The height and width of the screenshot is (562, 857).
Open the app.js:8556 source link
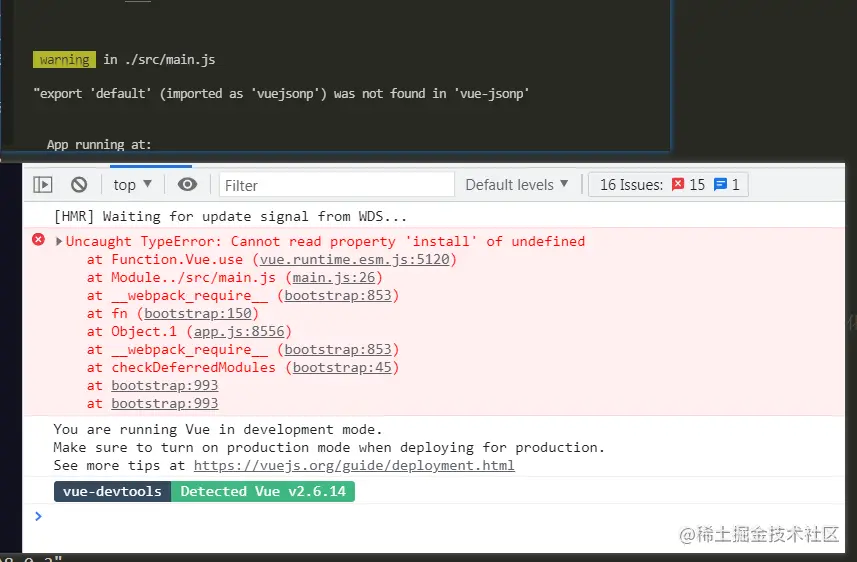(x=239, y=331)
